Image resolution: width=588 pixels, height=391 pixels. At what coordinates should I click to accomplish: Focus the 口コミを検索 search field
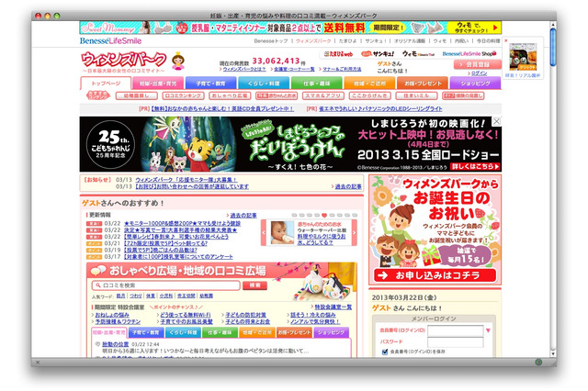(x=165, y=285)
